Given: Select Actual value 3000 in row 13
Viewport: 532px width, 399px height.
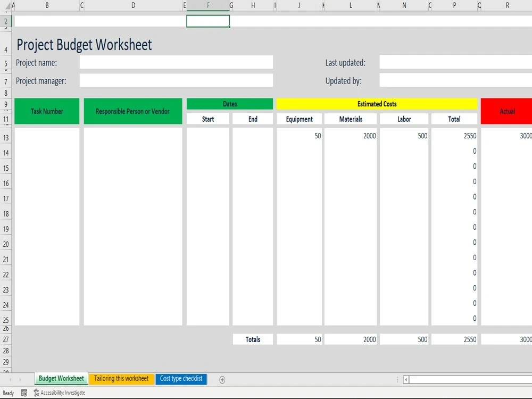Looking at the screenshot, I should [506, 136].
